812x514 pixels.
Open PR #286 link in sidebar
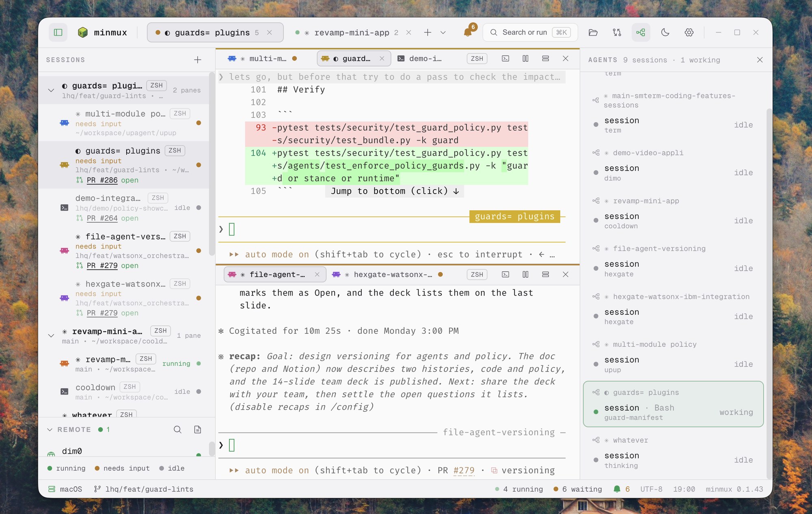[102, 180]
